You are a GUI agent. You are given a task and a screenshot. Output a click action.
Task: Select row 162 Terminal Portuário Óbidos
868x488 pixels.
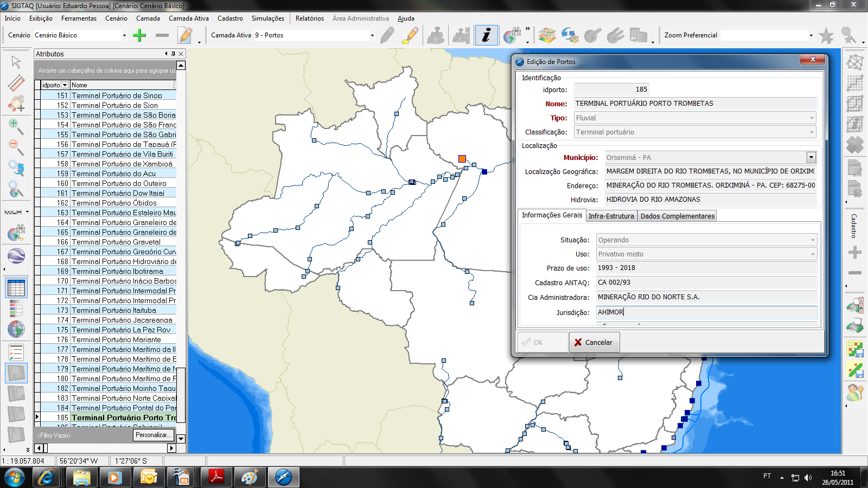[108, 203]
